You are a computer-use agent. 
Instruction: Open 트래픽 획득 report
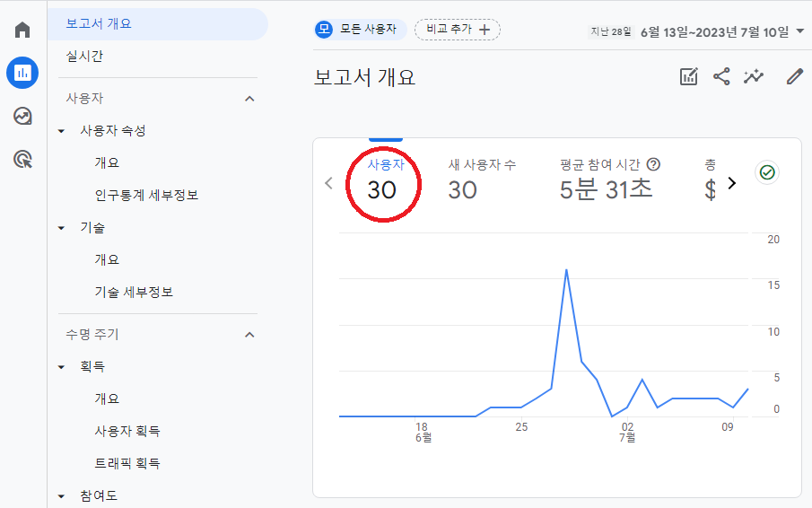tap(127, 463)
